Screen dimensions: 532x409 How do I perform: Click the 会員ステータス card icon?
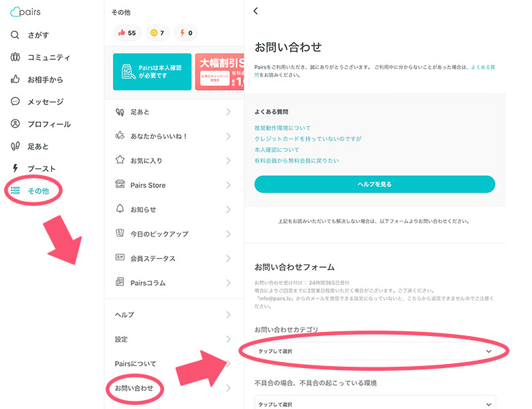click(x=120, y=257)
